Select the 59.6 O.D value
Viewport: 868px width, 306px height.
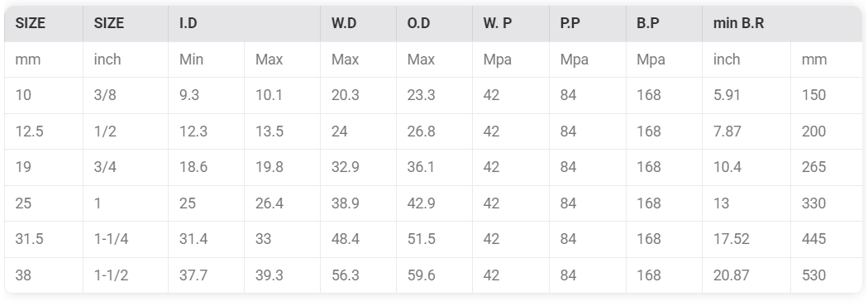click(x=434, y=275)
